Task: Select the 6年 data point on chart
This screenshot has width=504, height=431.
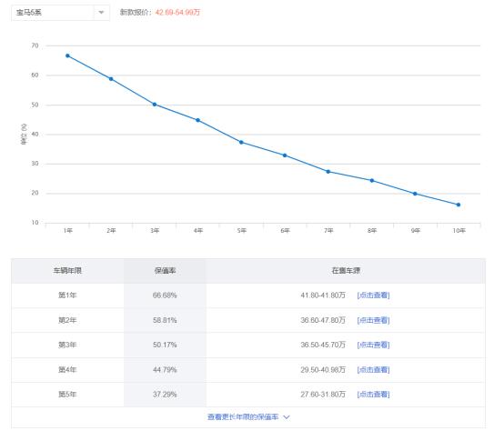Action: [x=285, y=155]
